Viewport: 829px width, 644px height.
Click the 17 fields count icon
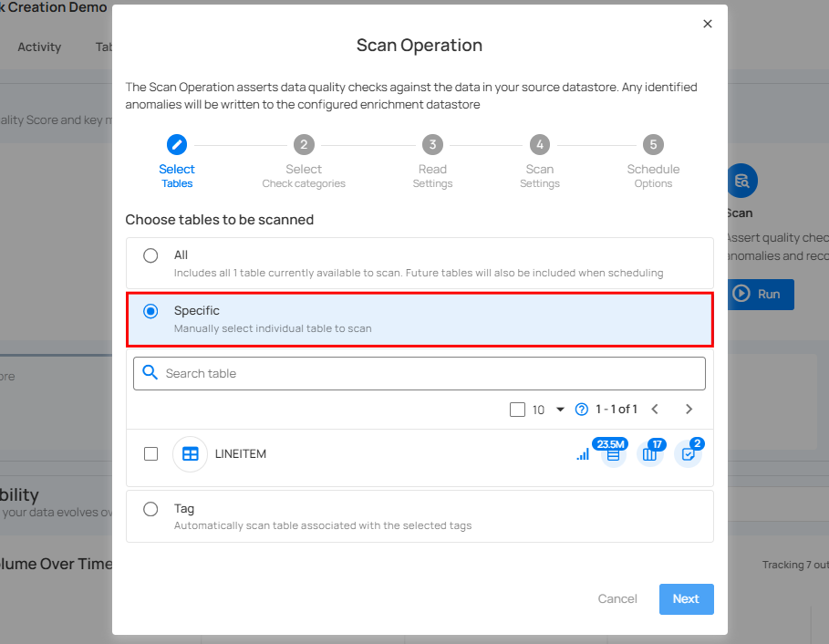pos(649,453)
